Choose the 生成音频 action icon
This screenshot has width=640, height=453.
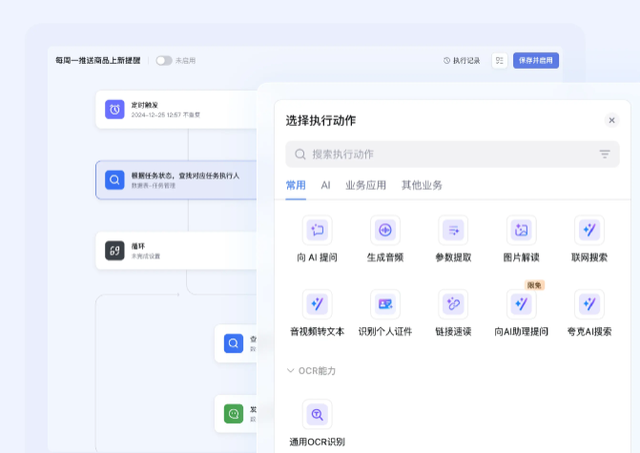(385, 230)
